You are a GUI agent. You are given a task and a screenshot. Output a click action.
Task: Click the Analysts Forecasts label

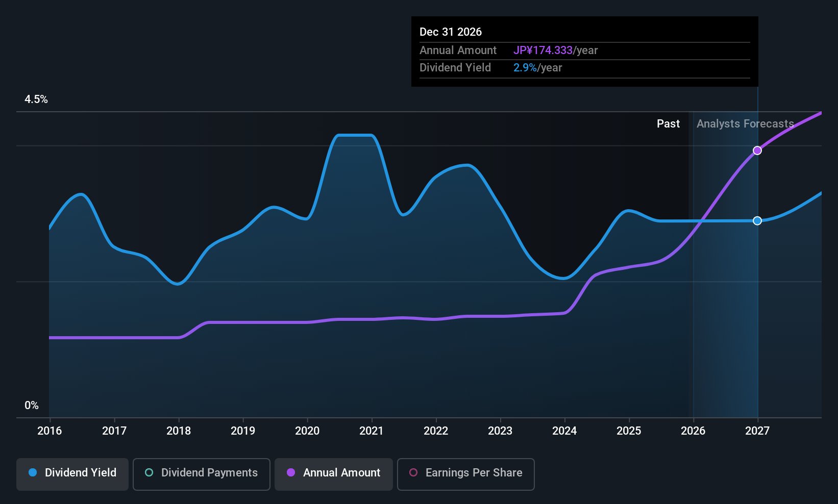tap(745, 124)
